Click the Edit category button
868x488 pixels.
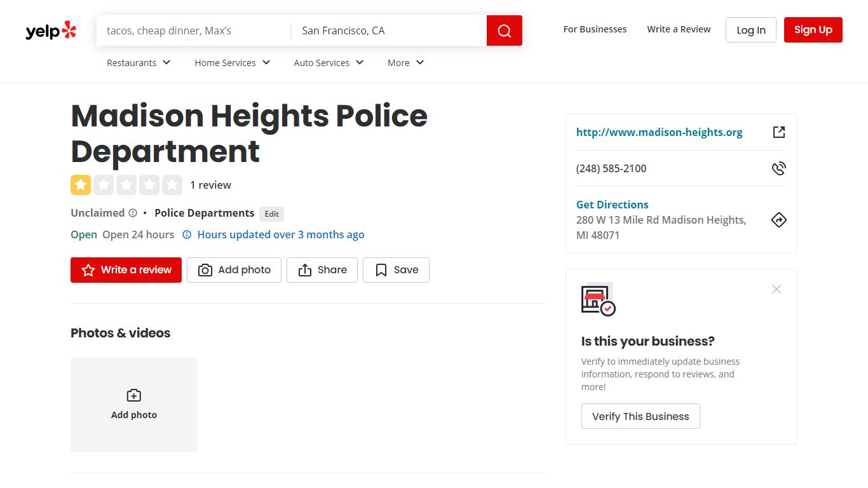tap(272, 213)
